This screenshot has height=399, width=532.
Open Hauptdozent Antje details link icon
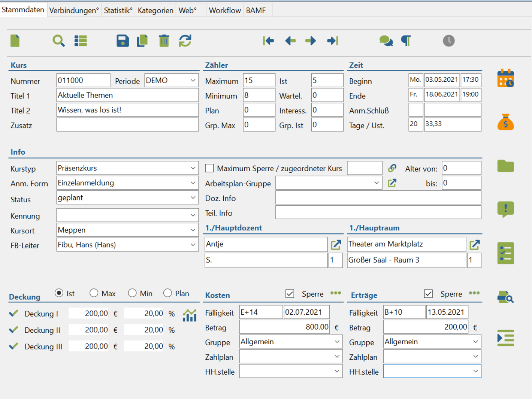coord(336,245)
